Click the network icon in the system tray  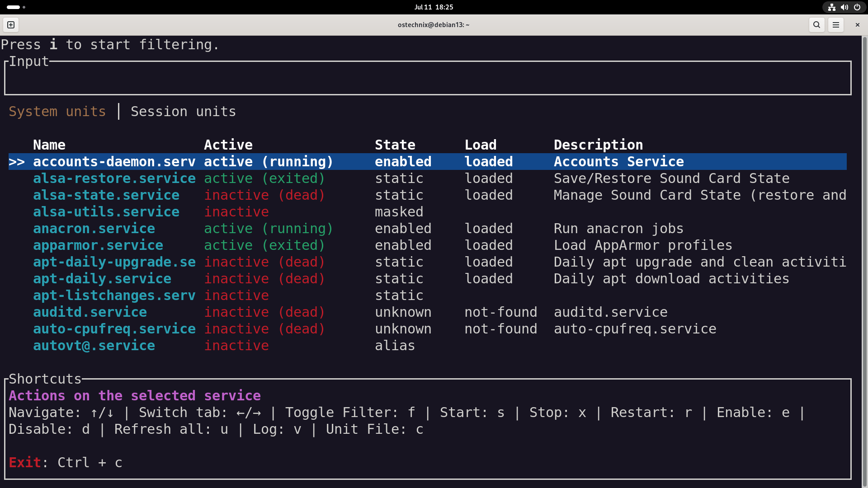(x=832, y=7)
